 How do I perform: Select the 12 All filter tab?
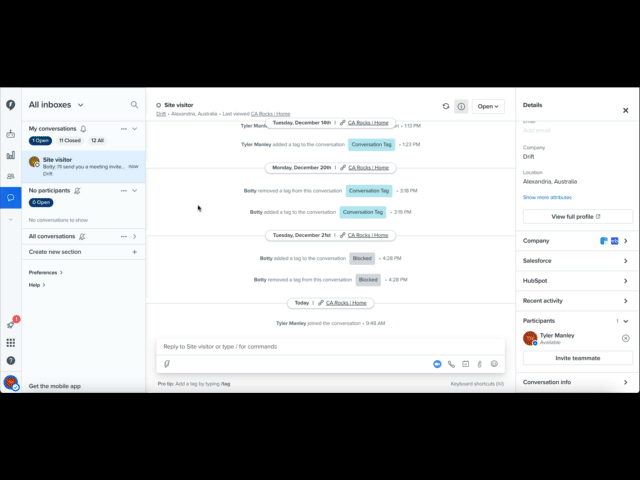pos(97,140)
